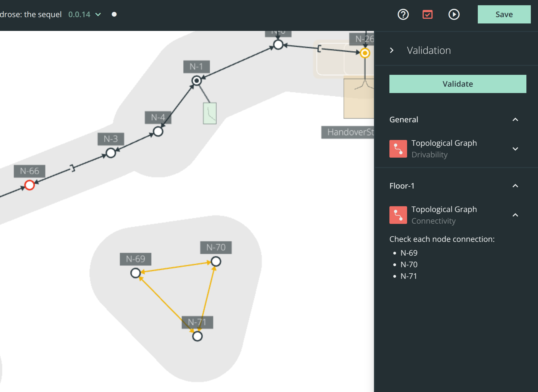Click the N-66 node label
Image resolution: width=538 pixels, height=392 pixels.
click(30, 171)
